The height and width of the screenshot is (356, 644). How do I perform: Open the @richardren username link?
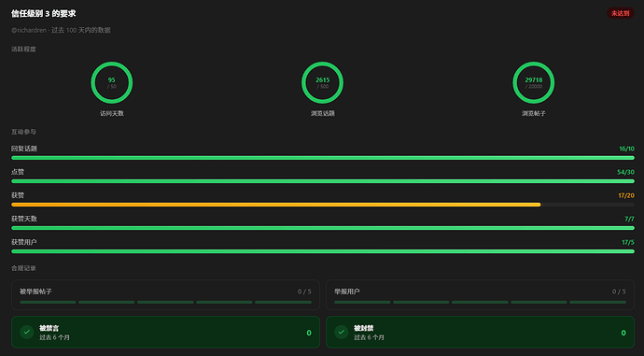click(x=29, y=30)
